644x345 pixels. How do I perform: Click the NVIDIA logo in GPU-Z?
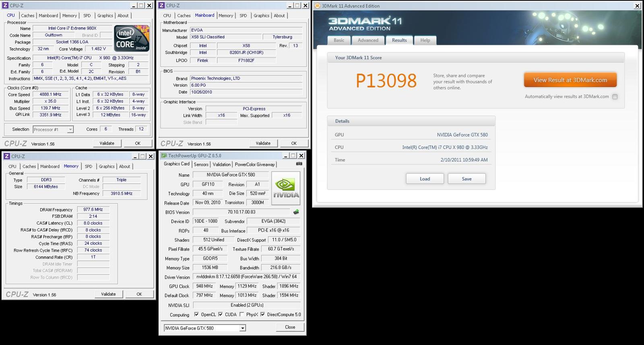(286, 189)
